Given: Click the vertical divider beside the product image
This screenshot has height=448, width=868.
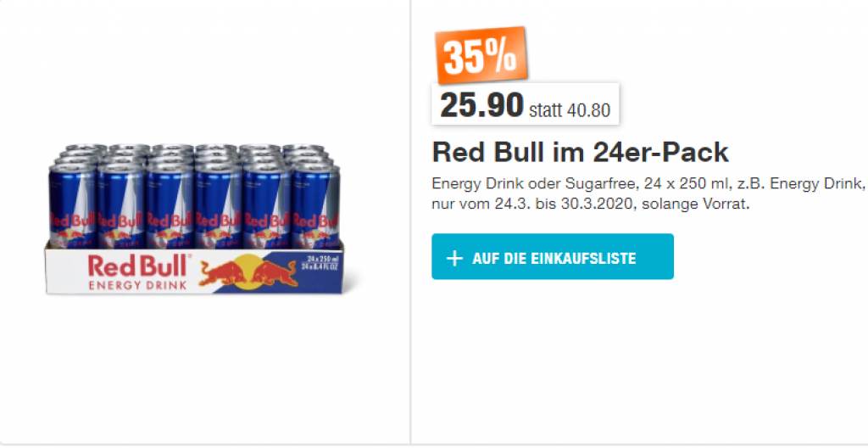Looking at the screenshot, I should tap(410, 221).
